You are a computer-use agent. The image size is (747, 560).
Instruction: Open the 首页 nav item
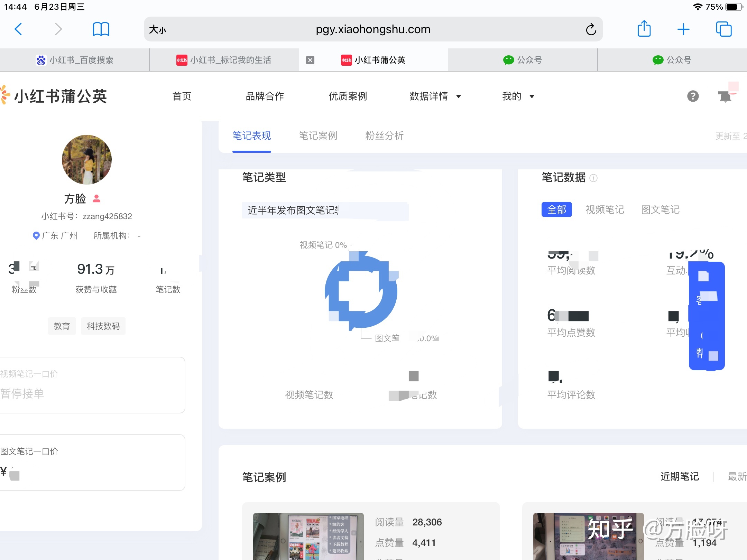pyautogui.click(x=182, y=96)
